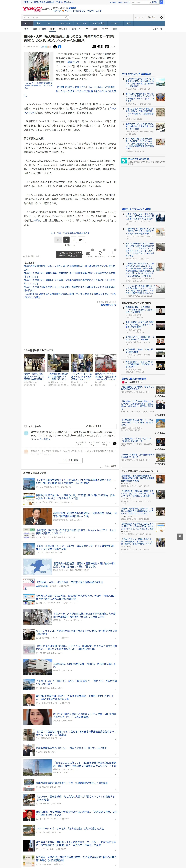Click ヘルプ link at top
This screenshot has width=186, height=868.
point(127,2)
